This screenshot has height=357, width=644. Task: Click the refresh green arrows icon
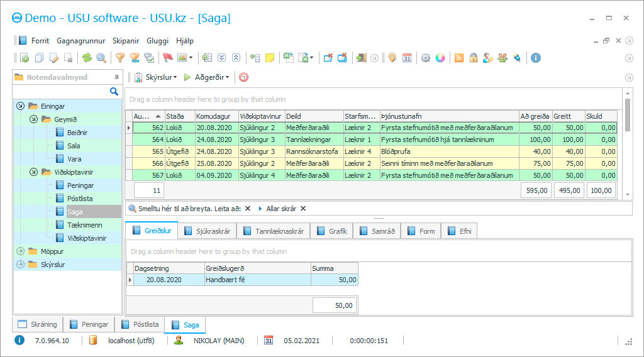(x=87, y=58)
